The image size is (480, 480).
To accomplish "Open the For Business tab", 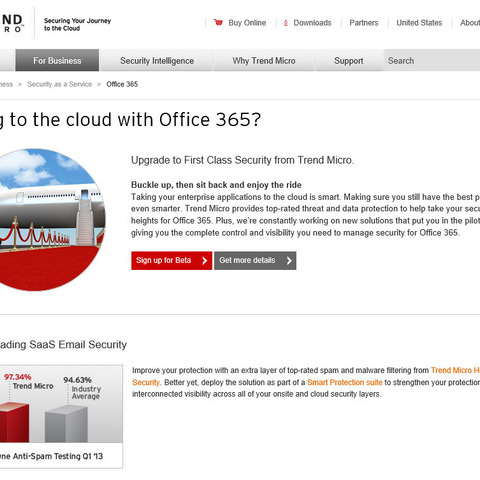I will point(57,60).
